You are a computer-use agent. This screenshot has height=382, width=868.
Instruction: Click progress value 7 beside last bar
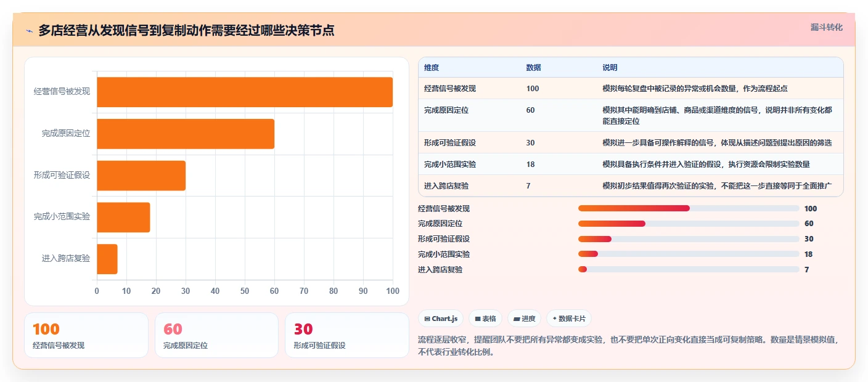(806, 269)
